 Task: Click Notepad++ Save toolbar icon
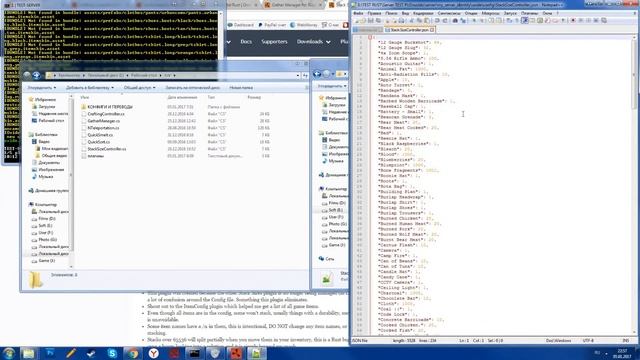(x=371, y=20)
